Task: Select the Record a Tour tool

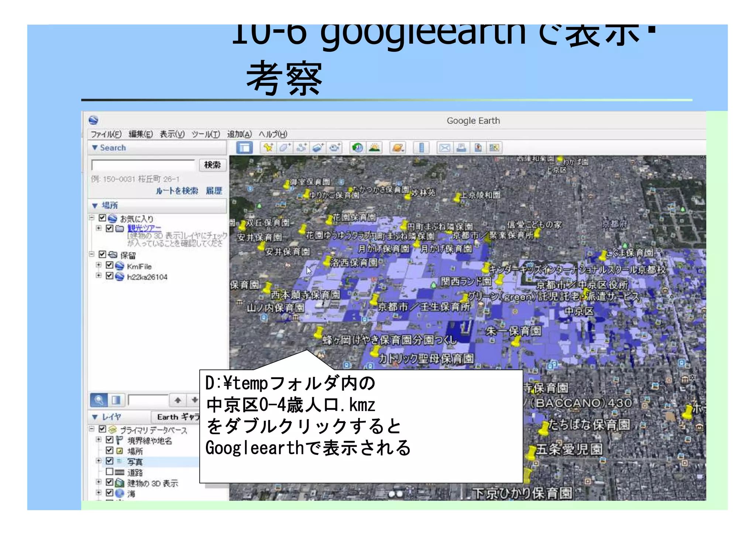Action: pyautogui.click(x=334, y=148)
